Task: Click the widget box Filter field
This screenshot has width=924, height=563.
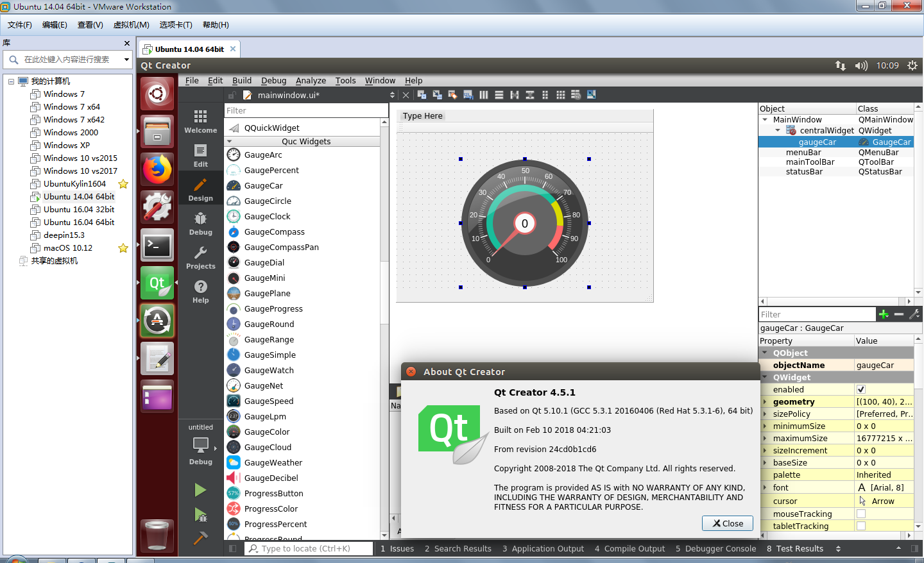Action: [306, 110]
